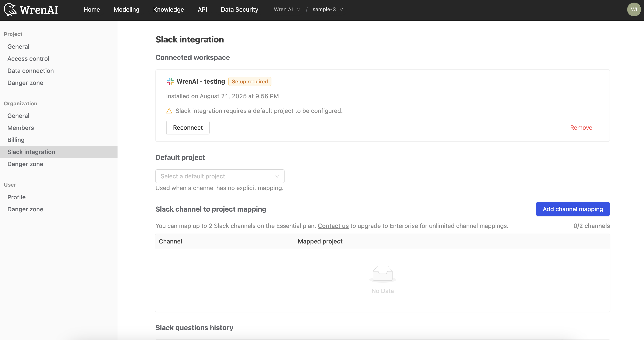Open the Modeling tab
The image size is (644, 340).
tap(127, 9)
